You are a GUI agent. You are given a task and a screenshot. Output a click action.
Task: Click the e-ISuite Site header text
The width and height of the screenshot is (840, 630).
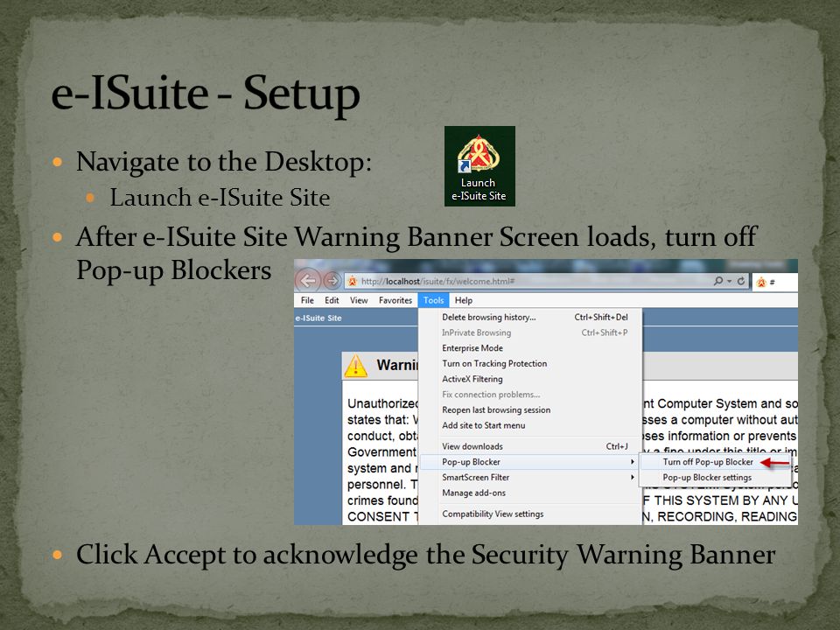coord(318,318)
